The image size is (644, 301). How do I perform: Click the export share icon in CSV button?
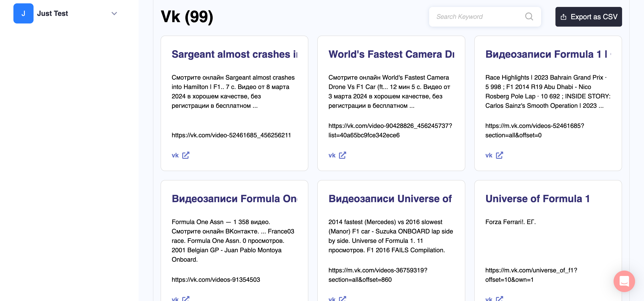pyautogui.click(x=563, y=17)
